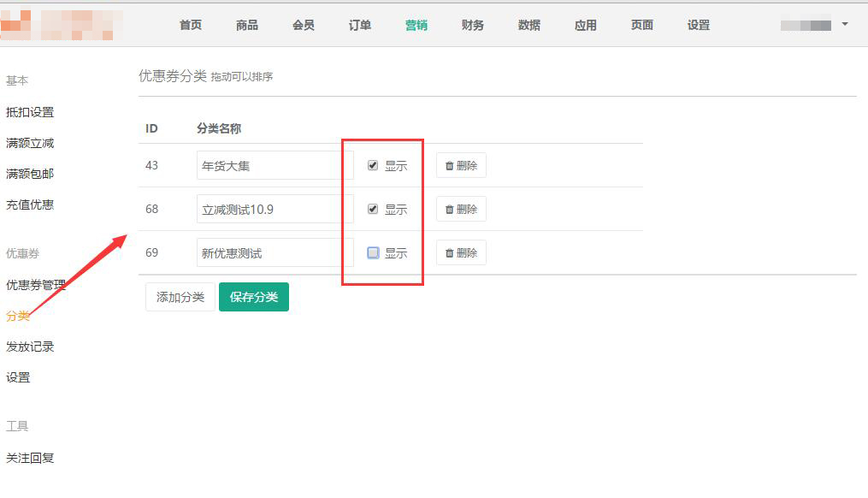Open the 营销 tab in top navigation

point(416,26)
